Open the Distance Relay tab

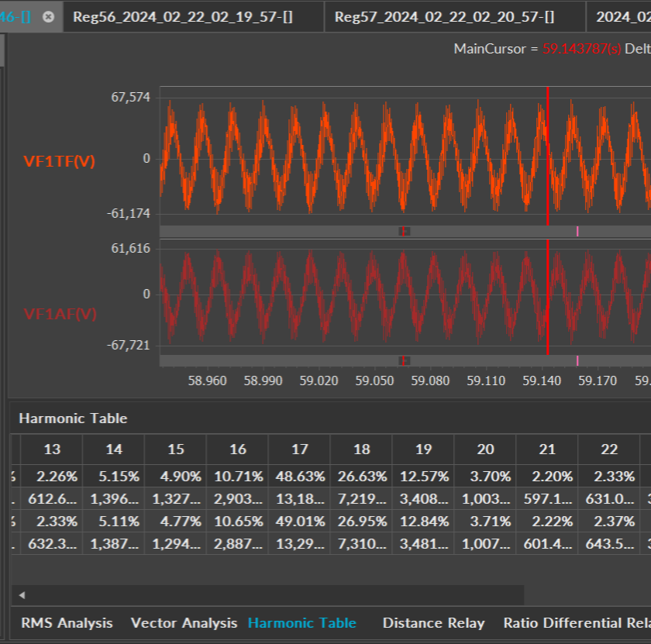(433, 623)
